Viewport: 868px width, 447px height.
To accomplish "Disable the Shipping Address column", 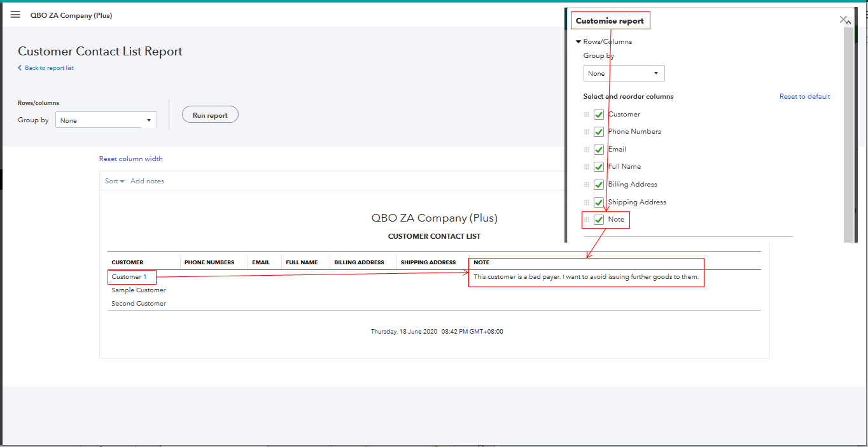I will point(598,202).
